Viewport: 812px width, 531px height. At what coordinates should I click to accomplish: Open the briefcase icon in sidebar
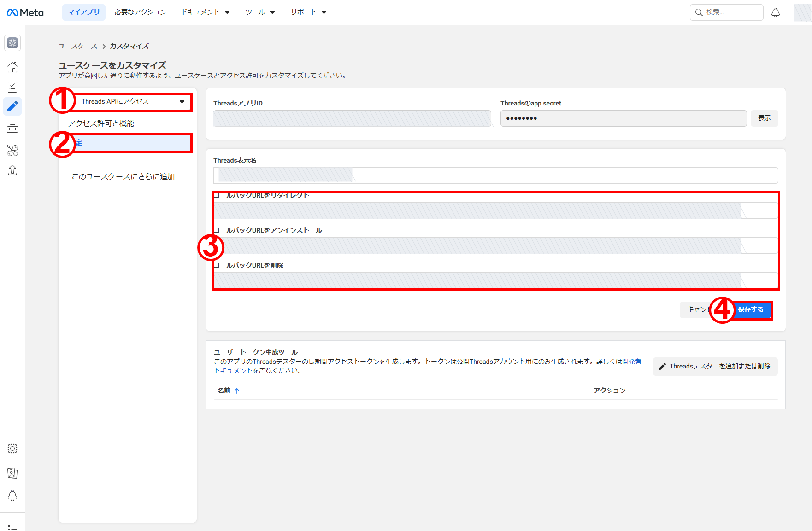12,129
